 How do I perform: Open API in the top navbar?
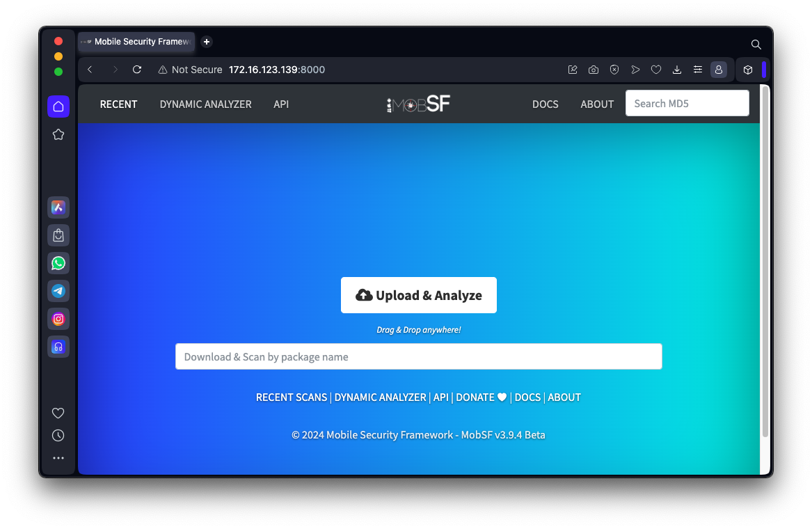[281, 104]
